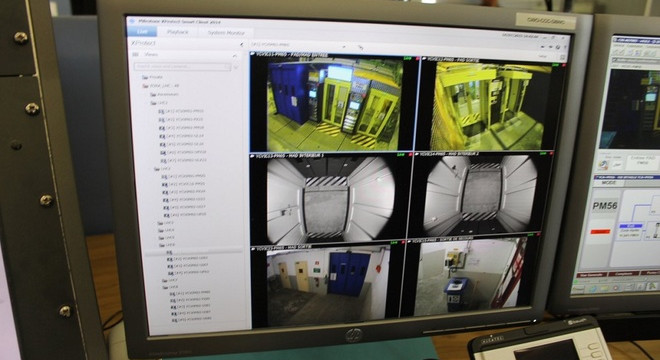Open the System Monitor tab
660x360 pixels.
tap(226, 33)
